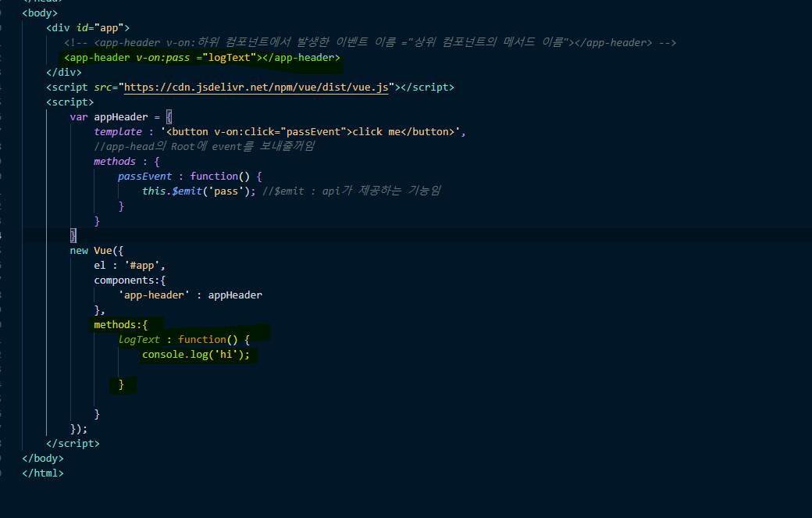Click the opening body tag text

pyautogui.click(x=40, y=13)
